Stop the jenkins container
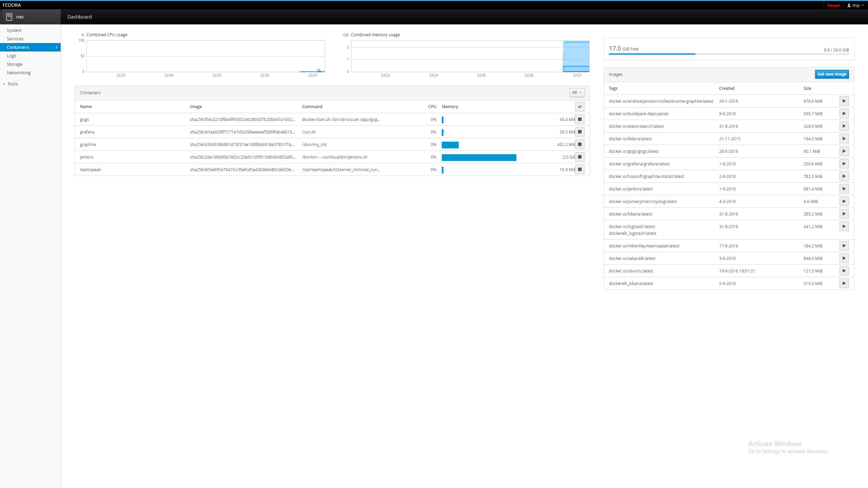This screenshot has height=488, width=868. point(580,157)
